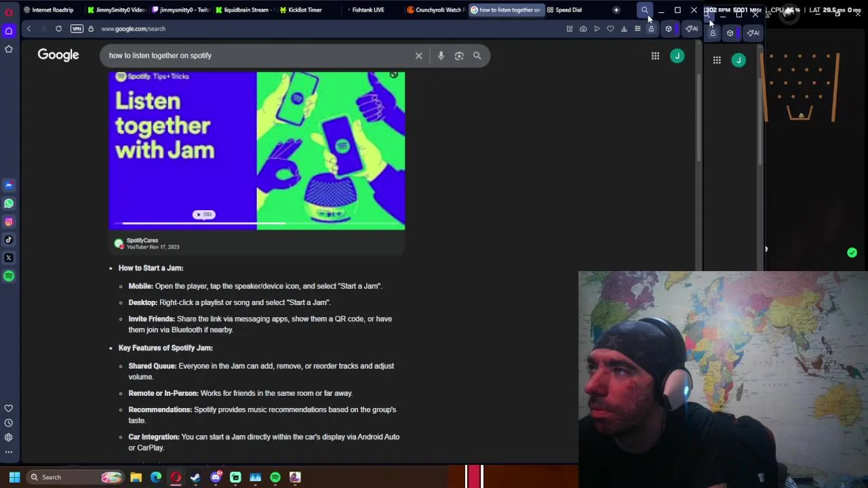Viewport: 868px width, 488px height.
Task: Open the search tabs magnifier icon
Action: click(x=645, y=10)
